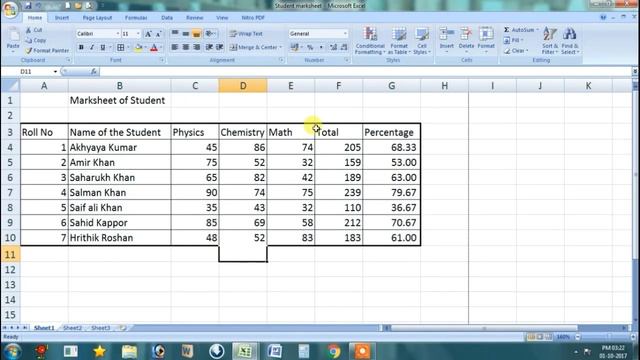
Task: Click Merge & Center
Action: point(253,47)
